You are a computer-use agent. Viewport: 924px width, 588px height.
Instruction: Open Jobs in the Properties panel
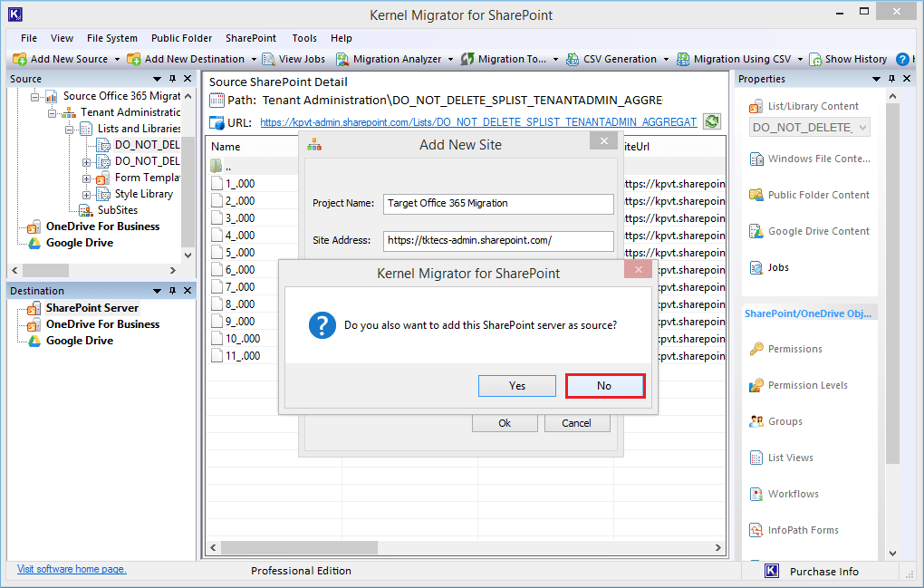click(768, 267)
